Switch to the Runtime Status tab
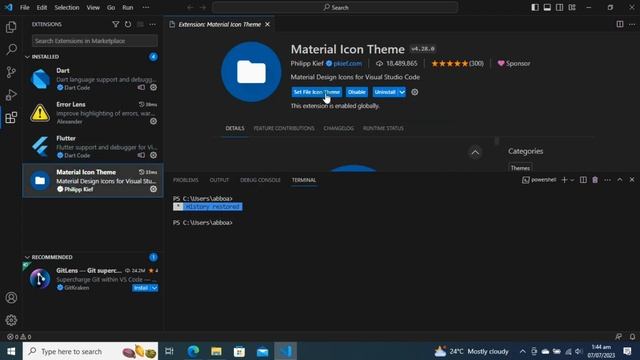The image size is (640, 360). 383,128
